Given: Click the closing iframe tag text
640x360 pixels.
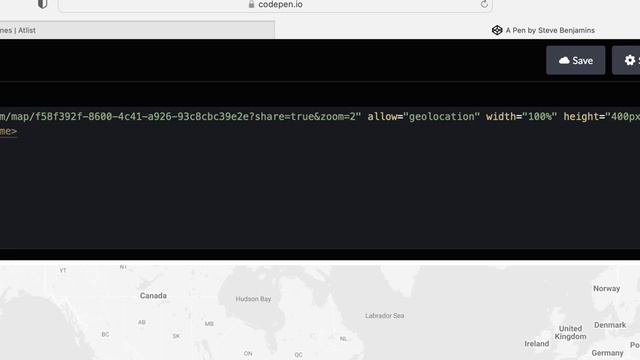Looking at the screenshot, I should pyautogui.click(x=8, y=131).
